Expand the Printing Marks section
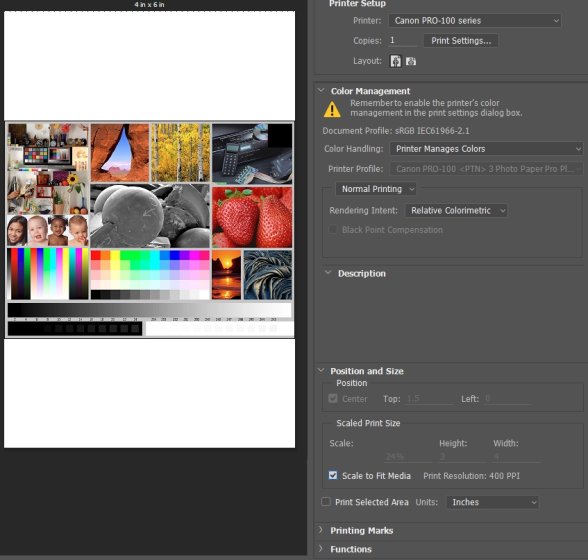The width and height of the screenshot is (588, 560). point(321,530)
